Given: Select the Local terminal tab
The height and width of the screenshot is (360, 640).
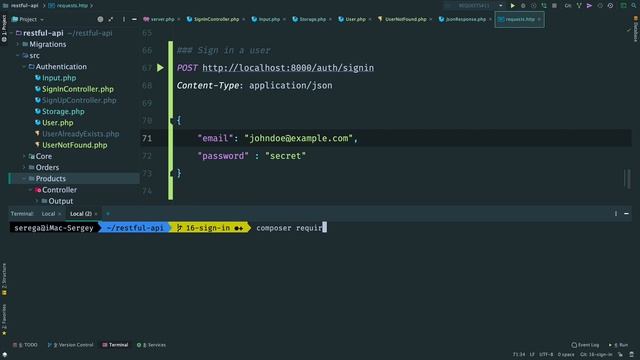Looking at the screenshot, I should 48,214.
